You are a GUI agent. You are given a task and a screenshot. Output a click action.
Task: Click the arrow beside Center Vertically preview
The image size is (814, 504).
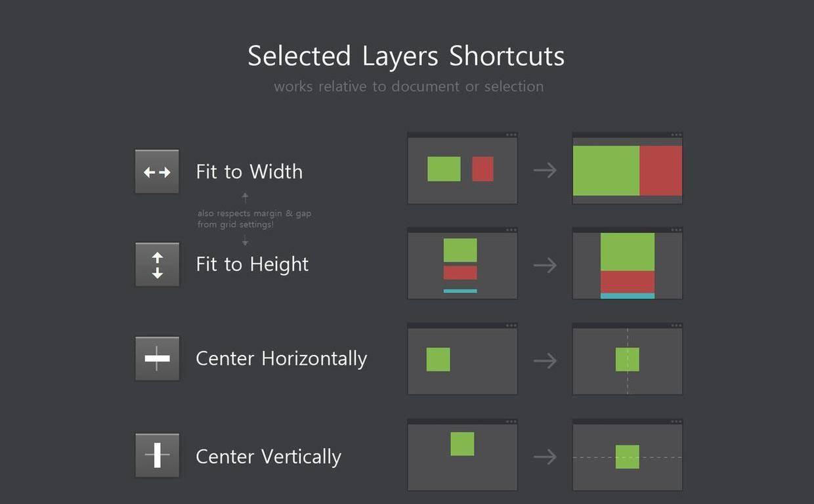click(545, 456)
